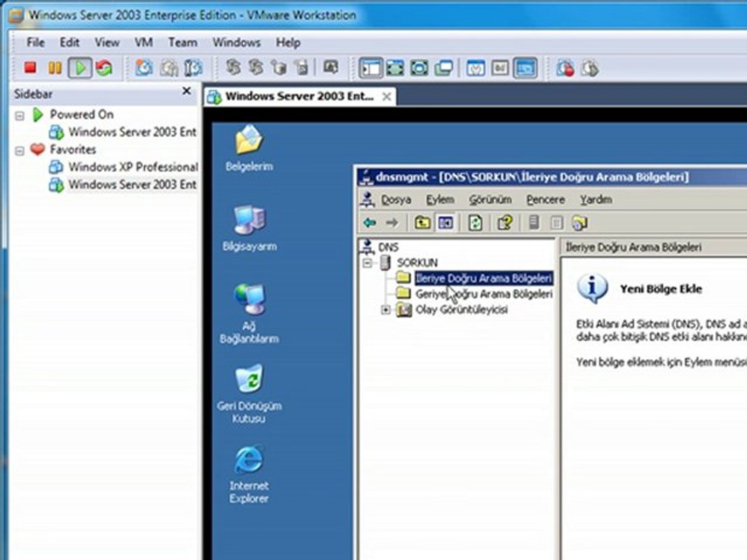
Task: Select the DNS root node in tree
Action: 388,247
